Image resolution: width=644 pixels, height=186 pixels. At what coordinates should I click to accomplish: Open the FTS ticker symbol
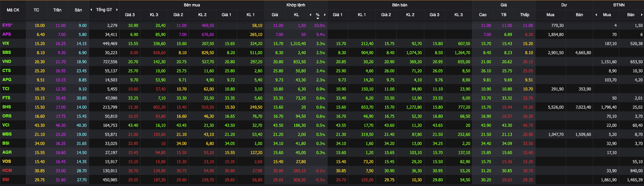click(x=6, y=98)
